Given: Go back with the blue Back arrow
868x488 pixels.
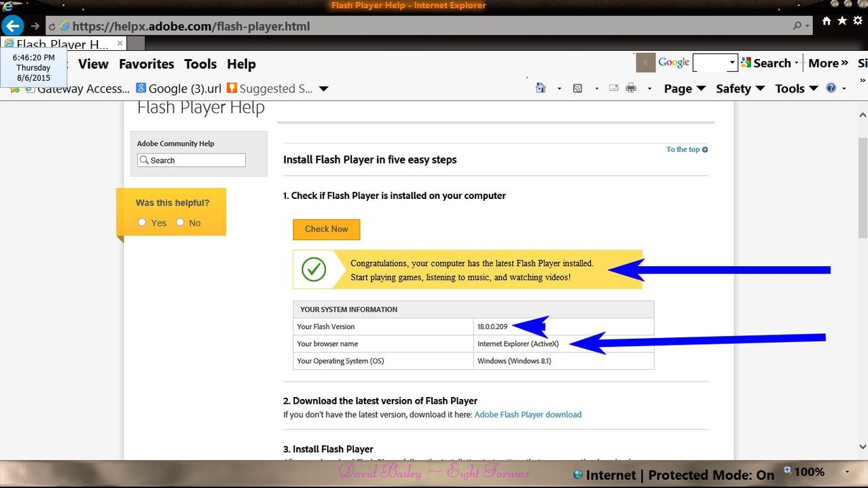Looking at the screenshot, I should tap(13, 26).
